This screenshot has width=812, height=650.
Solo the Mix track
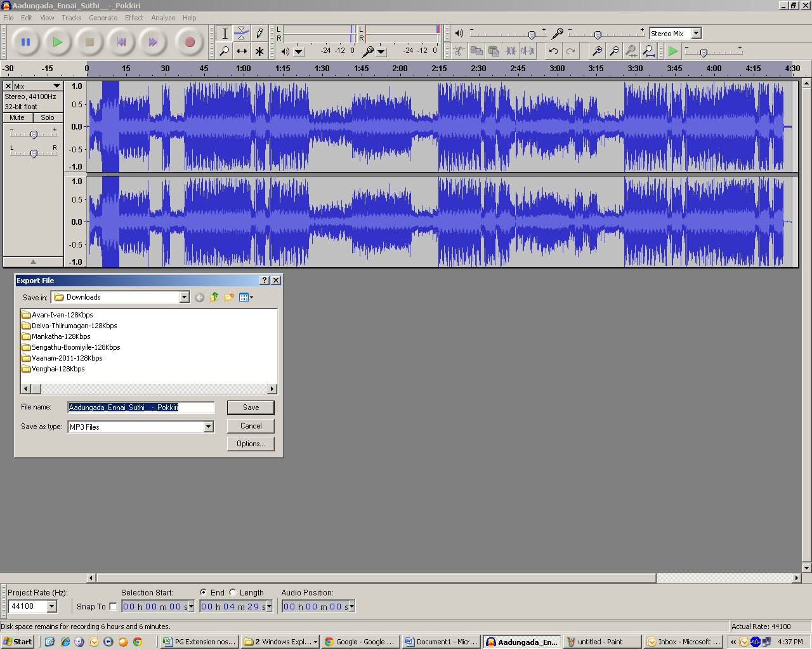pyautogui.click(x=48, y=117)
